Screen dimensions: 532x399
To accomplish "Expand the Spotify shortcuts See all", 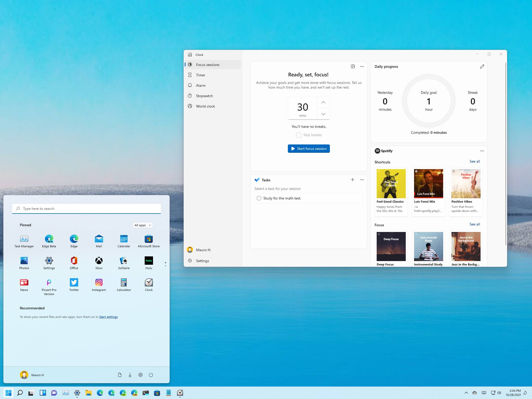I will click(x=475, y=161).
